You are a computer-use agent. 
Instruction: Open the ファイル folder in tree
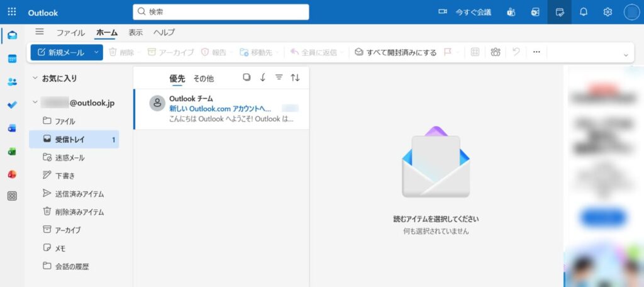[x=74, y=121]
